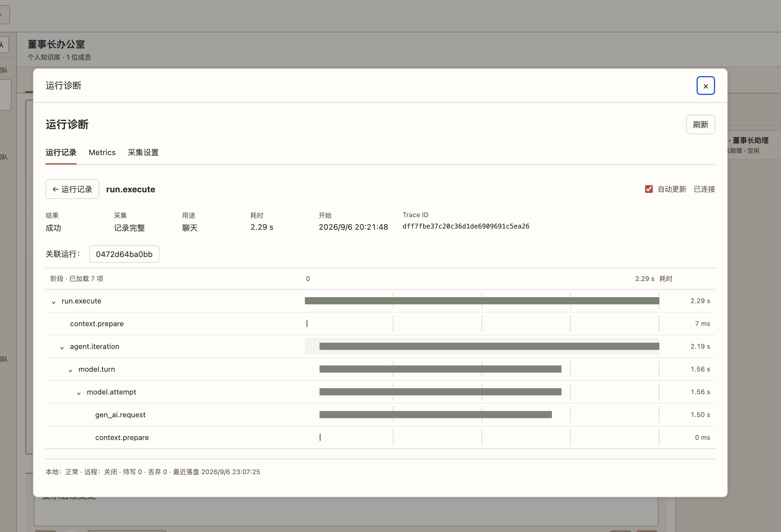Viewport: 781px width, 532px height.
Task: Switch to the 运行记录 tab
Action: click(61, 152)
